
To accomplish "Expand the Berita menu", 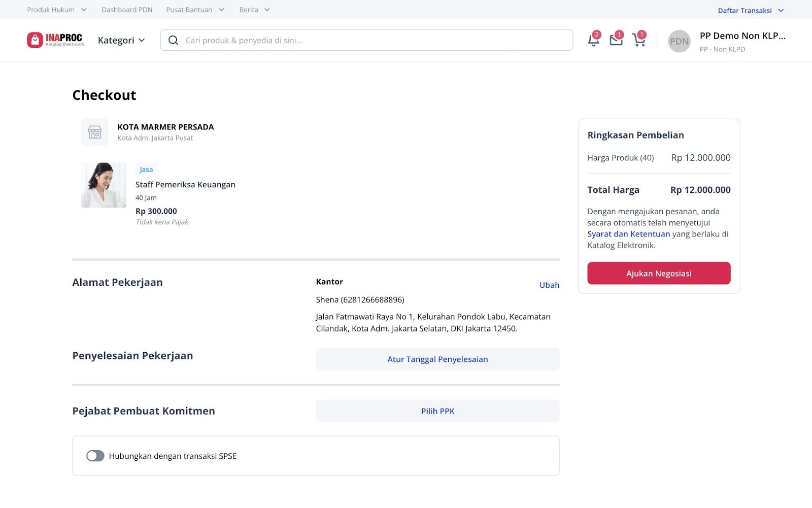I will point(255,10).
